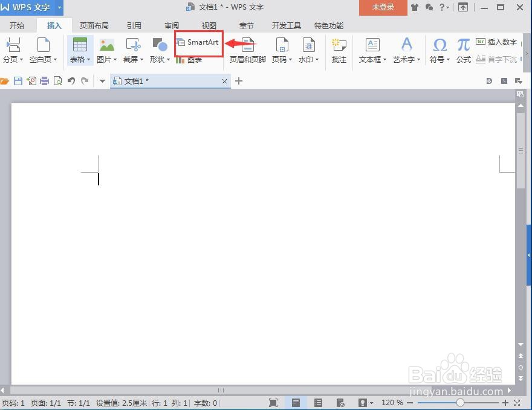Switch to the 引用 tab
Viewport: 532px width, 410px height.
pos(134,26)
